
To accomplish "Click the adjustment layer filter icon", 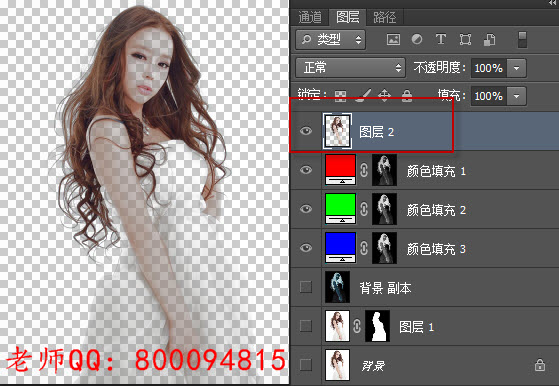I will (x=417, y=39).
